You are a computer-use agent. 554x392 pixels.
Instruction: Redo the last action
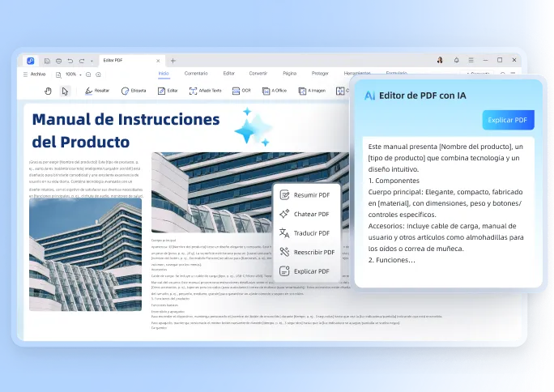coord(82,61)
